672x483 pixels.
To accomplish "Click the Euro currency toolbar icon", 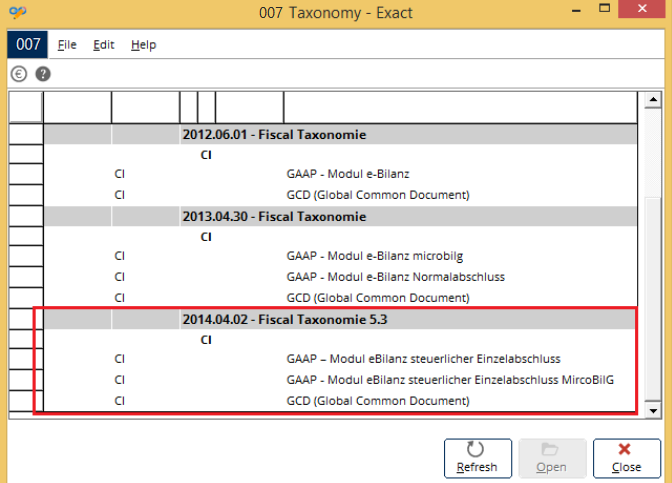I will (19, 74).
